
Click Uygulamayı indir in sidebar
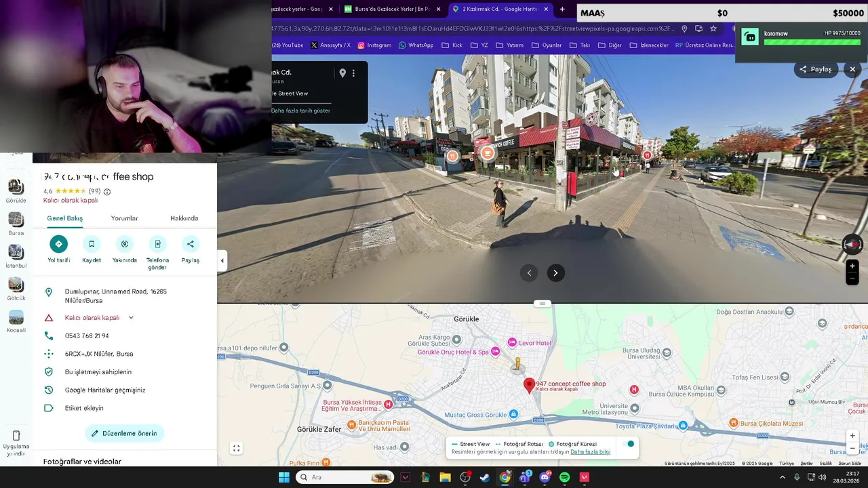(16, 443)
